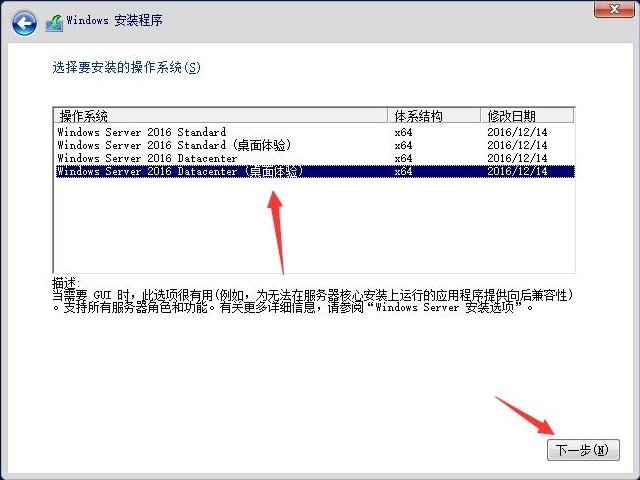Go back with the blue arrow button

tap(24, 23)
